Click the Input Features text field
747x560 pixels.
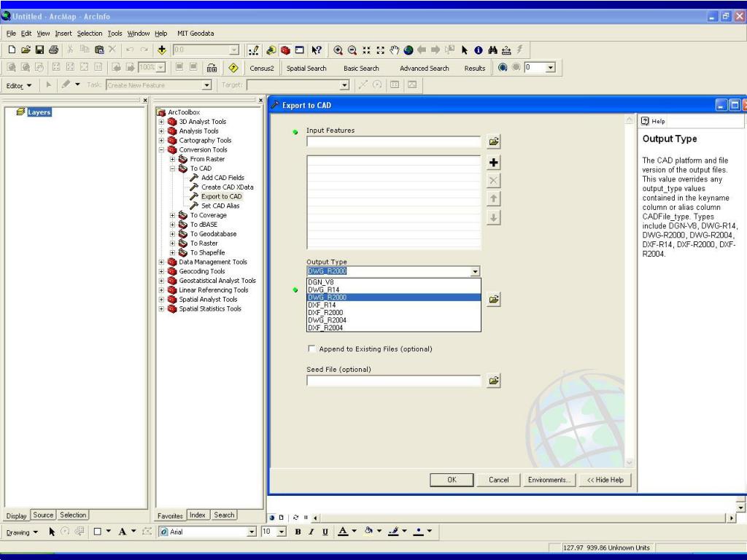tap(393, 141)
